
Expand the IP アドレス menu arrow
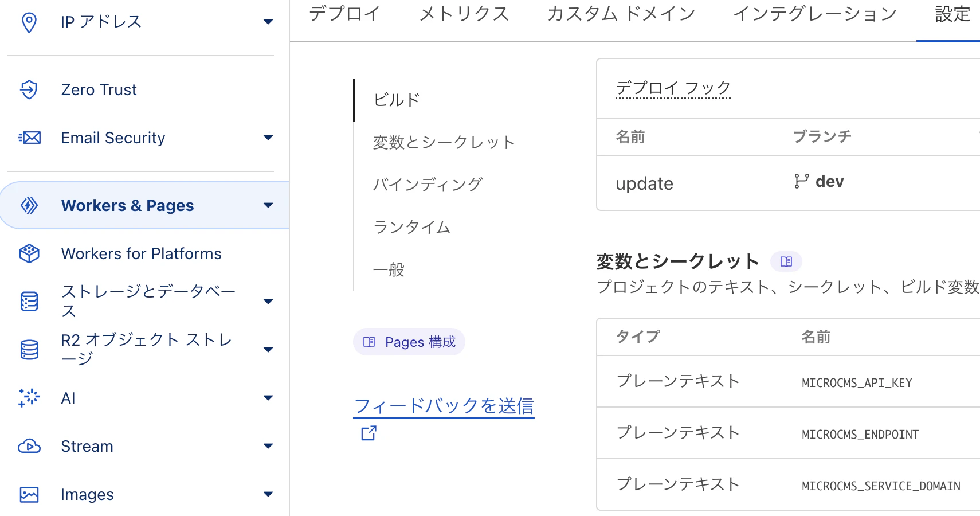268,22
